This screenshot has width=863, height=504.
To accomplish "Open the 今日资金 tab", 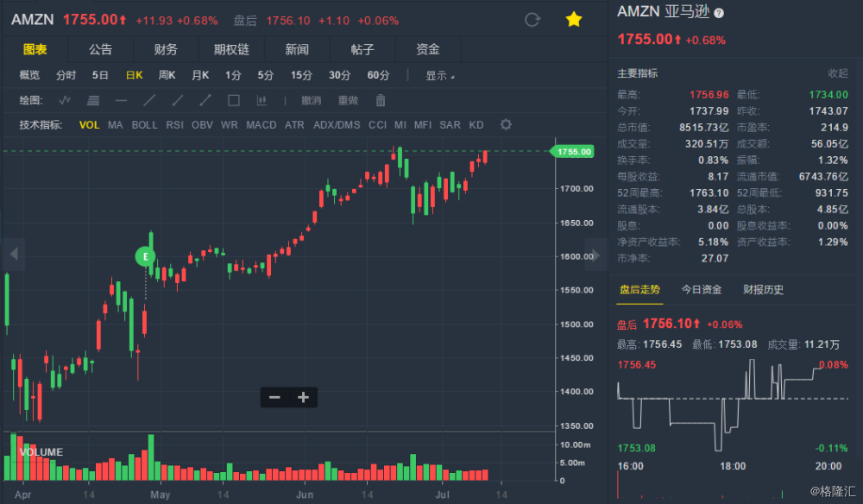I will tap(702, 289).
